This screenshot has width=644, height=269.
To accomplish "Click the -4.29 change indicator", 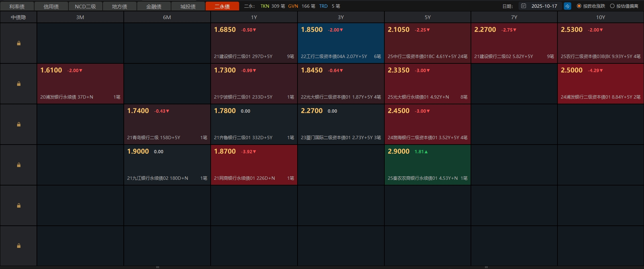I will point(595,70).
